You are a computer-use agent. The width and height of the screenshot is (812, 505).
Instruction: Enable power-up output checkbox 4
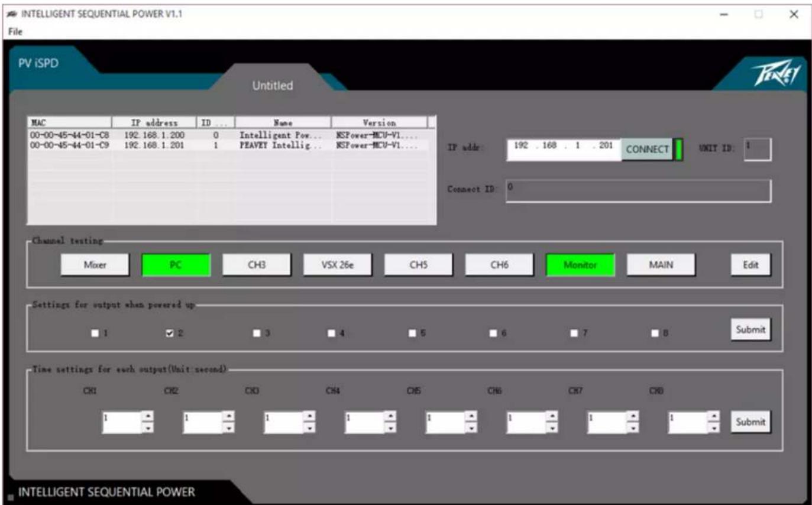point(332,334)
